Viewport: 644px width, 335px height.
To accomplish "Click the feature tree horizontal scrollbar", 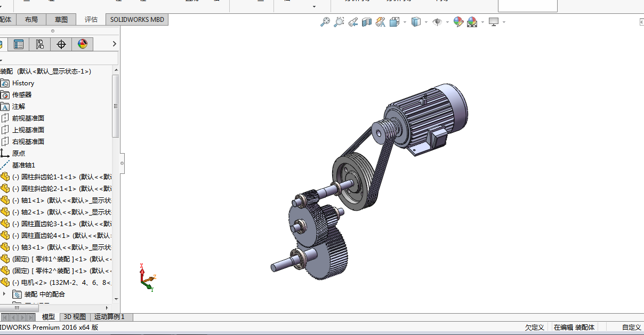I will tap(19, 308).
